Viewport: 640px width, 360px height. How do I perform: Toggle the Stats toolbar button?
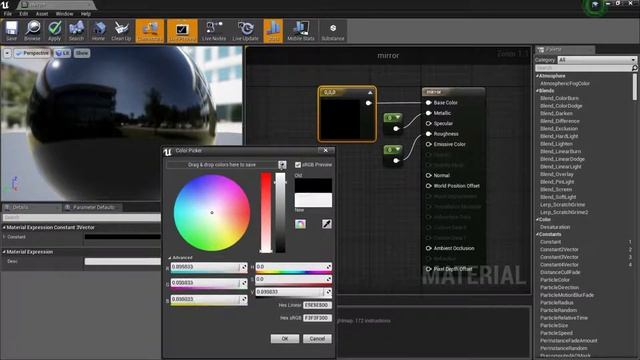tap(273, 31)
